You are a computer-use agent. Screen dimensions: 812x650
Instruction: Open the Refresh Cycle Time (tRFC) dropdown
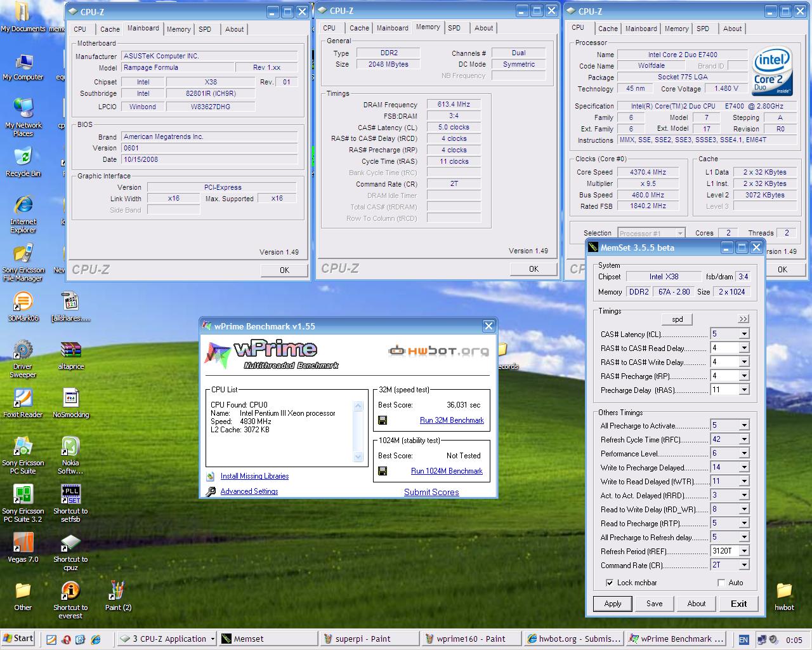click(x=744, y=439)
